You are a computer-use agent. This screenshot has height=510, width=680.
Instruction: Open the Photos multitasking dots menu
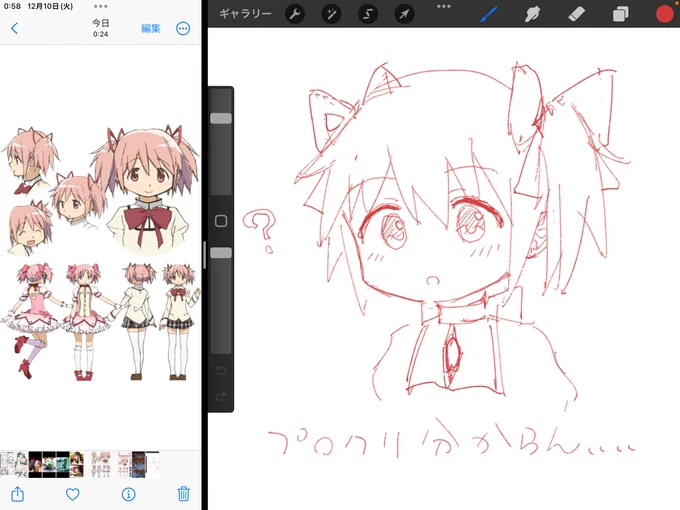(x=101, y=6)
